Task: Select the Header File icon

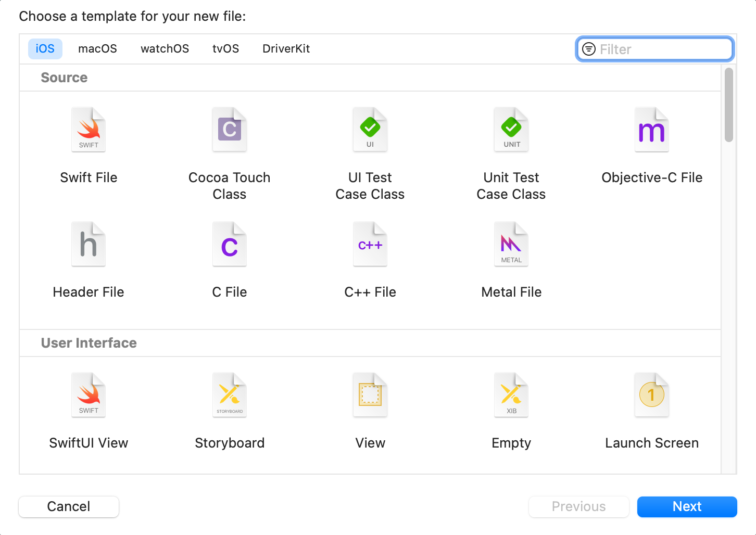Action: click(89, 244)
